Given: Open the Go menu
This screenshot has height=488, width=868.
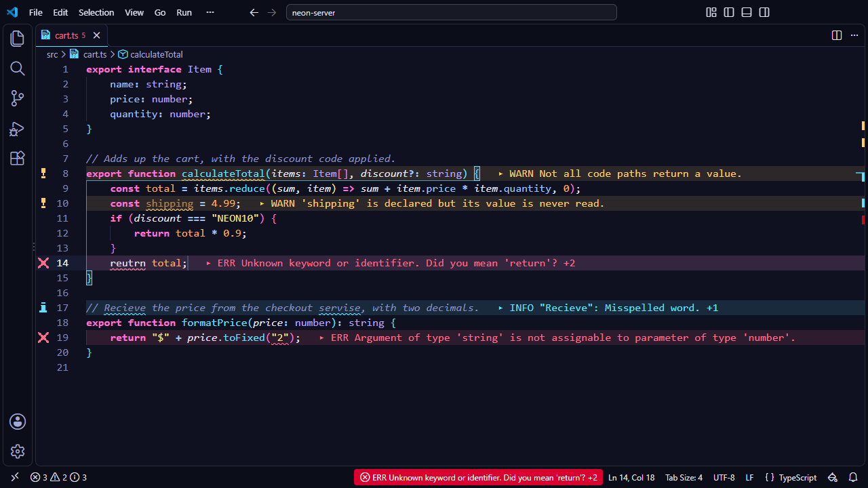Looking at the screenshot, I should (160, 12).
